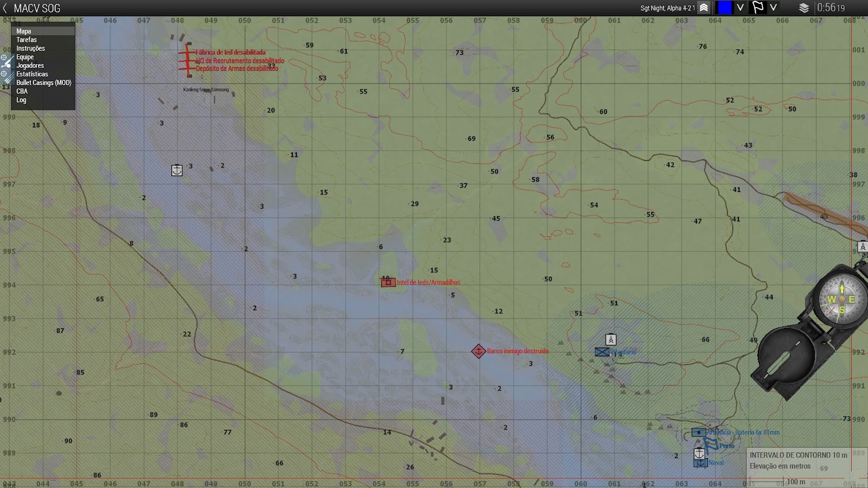Click the Porto marker label

727,446
